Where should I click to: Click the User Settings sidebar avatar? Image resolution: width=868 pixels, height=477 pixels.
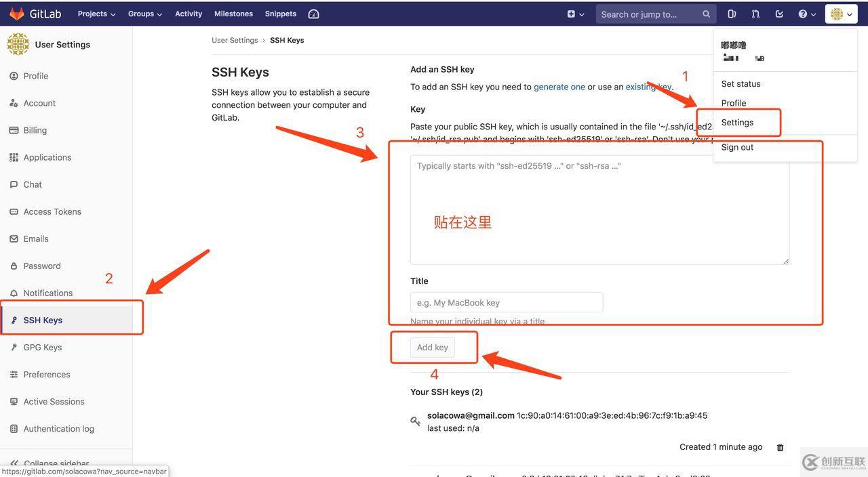pyautogui.click(x=18, y=44)
